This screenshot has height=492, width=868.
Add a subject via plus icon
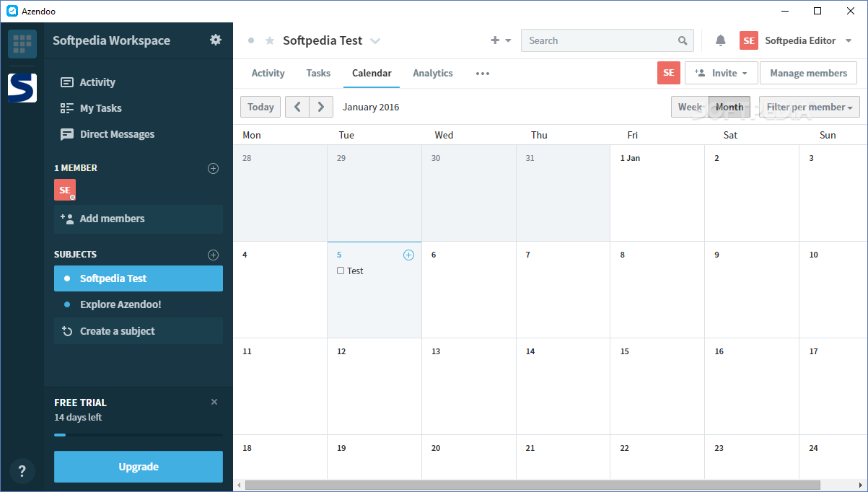(213, 255)
